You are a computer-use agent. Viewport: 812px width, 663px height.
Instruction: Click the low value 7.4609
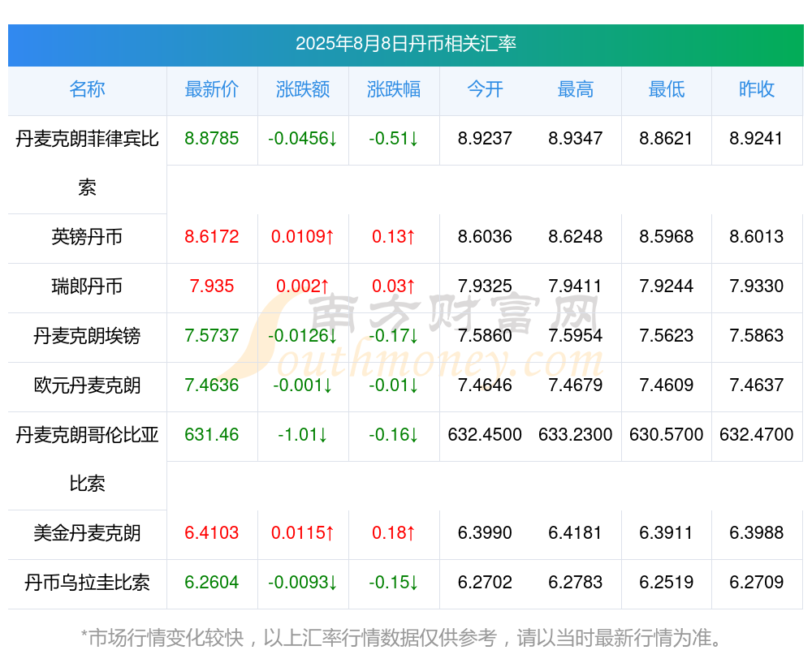pos(666,385)
